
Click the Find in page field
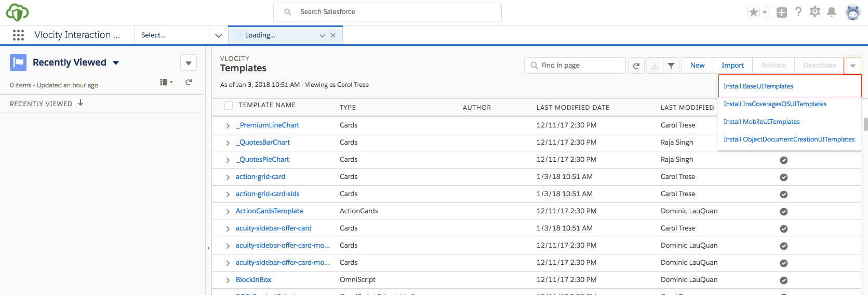(575, 66)
